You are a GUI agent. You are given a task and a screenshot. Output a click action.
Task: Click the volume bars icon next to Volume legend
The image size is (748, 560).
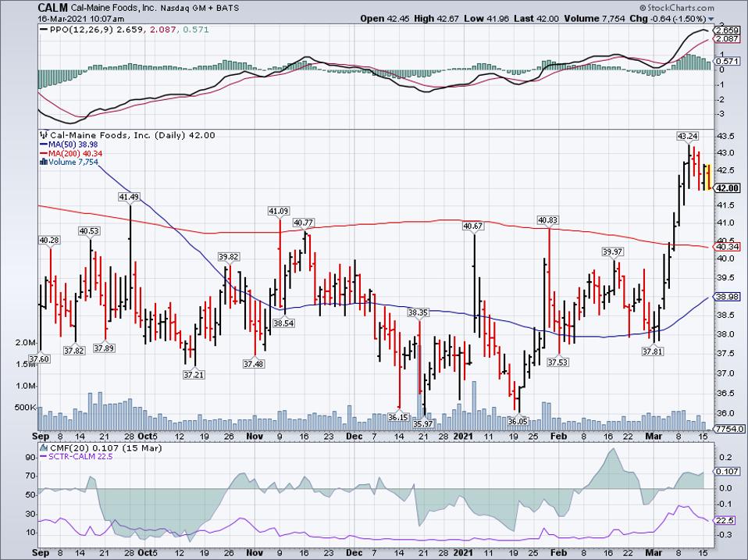[44, 162]
